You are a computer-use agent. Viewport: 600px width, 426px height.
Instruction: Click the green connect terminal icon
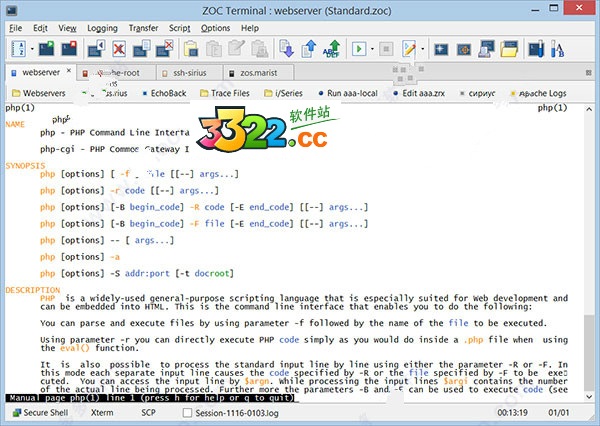47,49
